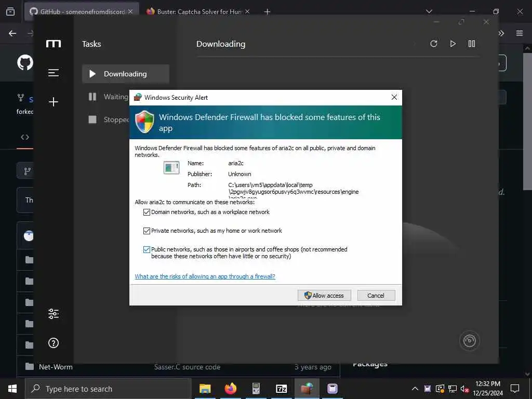Image resolution: width=532 pixels, height=399 pixels.
Task: Open the notification center icon
Action: click(x=515, y=389)
